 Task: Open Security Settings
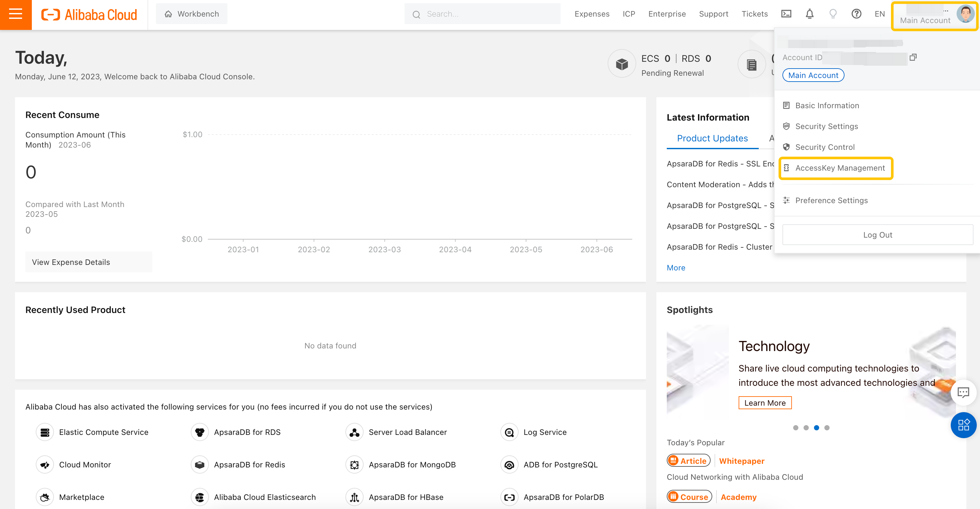coord(826,126)
